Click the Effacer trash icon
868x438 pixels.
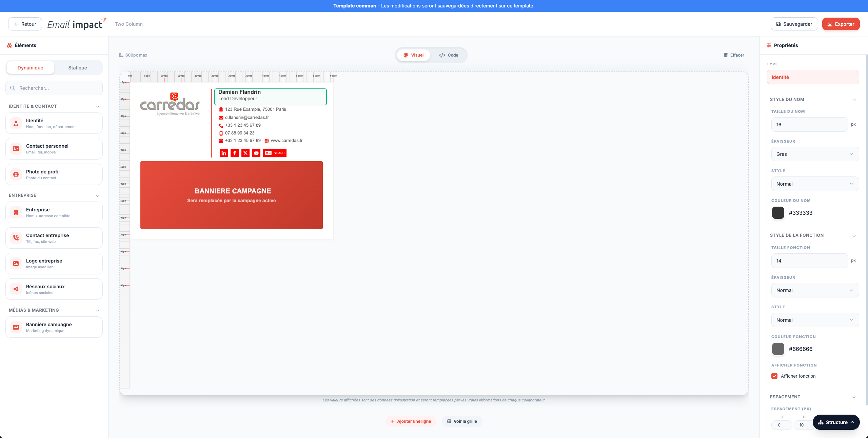(x=726, y=55)
